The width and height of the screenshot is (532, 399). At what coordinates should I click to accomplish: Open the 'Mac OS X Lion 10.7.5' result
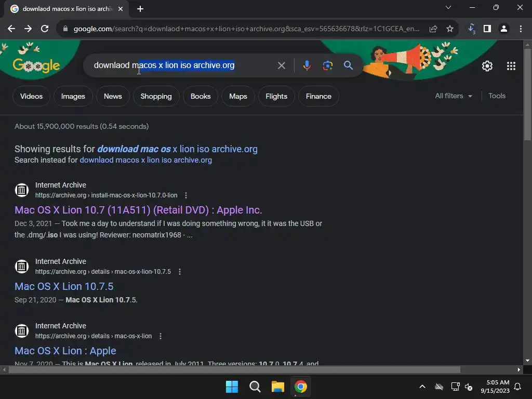[x=64, y=286]
